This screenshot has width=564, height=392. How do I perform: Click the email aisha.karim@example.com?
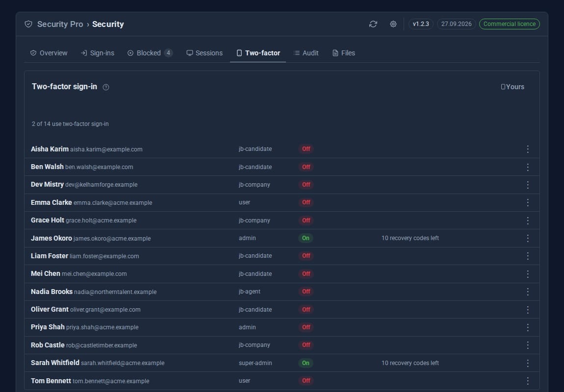(106, 149)
